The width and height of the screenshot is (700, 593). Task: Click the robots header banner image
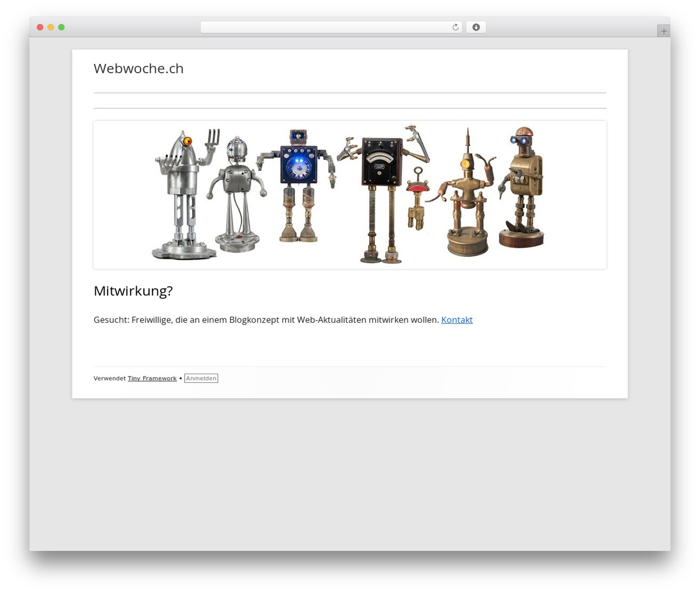[350, 195]
